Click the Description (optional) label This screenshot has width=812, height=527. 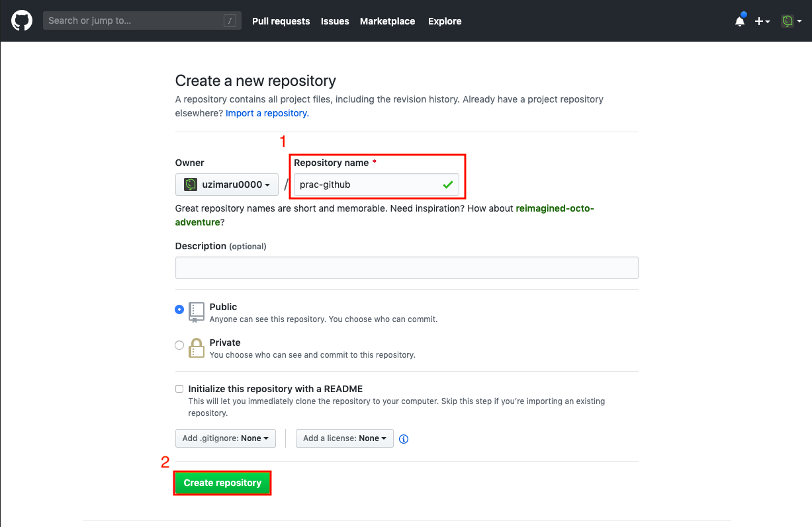click(x=220, y=246)
